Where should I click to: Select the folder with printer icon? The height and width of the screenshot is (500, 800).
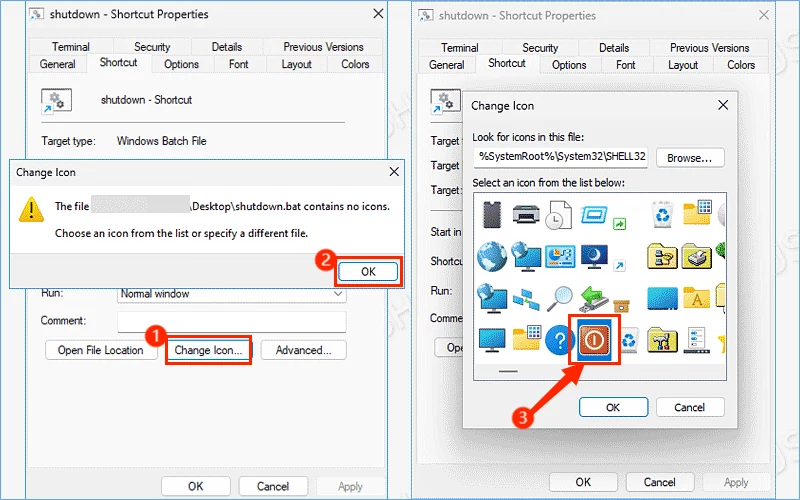coord(696,257)
